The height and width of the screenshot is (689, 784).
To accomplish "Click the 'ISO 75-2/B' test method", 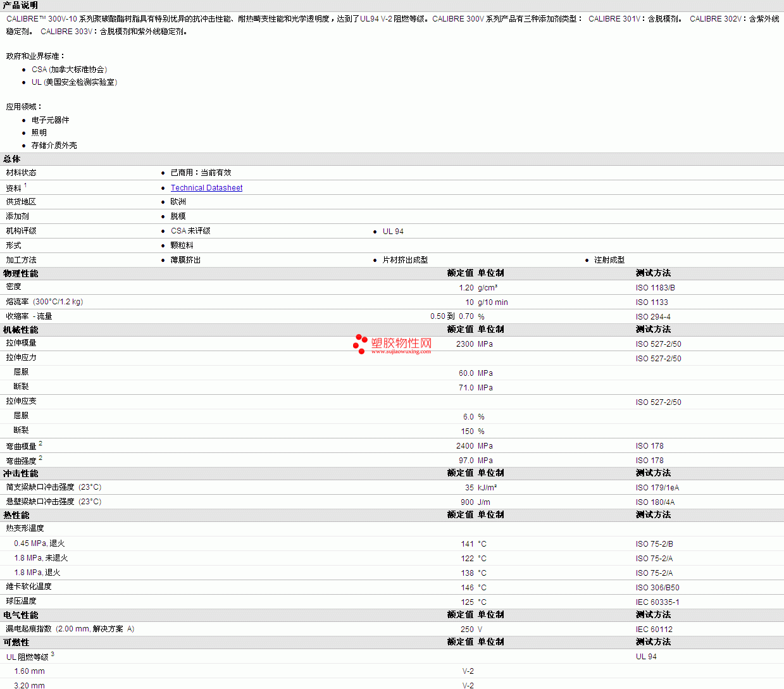I will [655, 544].
